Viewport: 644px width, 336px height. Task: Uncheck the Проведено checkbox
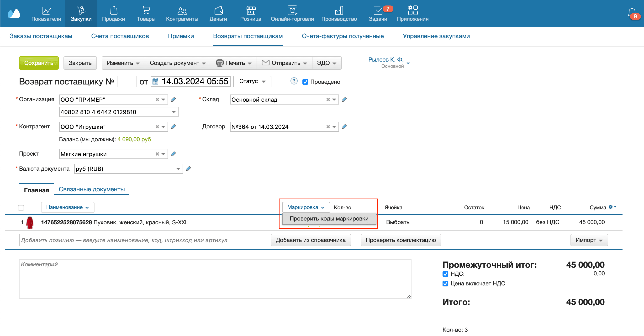[305, 82]
